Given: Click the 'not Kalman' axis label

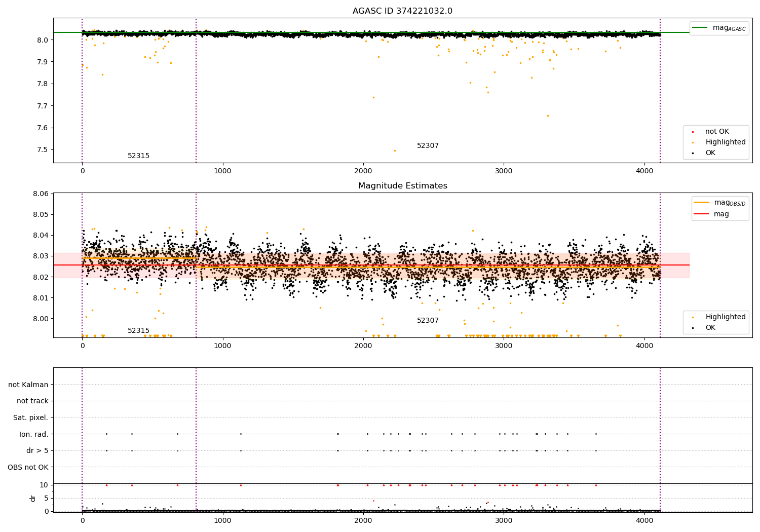Looking at the screenshot, I should pyautogui.click(x=28, y=385).
